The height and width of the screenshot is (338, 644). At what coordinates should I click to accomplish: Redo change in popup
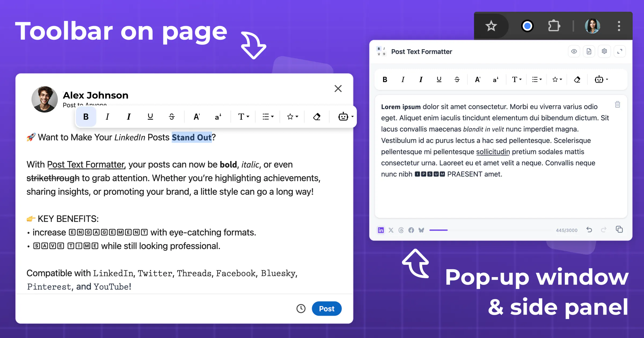[x=604, y=230]
